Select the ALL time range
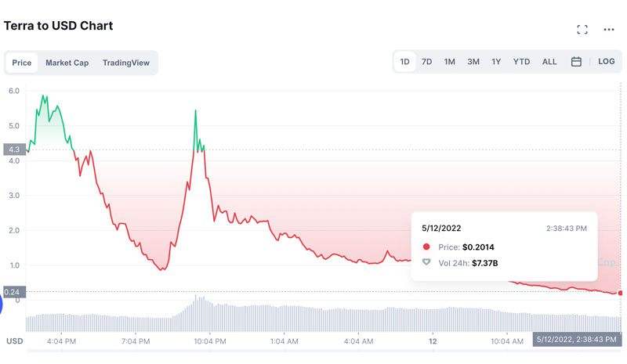 tap(549, 62)
